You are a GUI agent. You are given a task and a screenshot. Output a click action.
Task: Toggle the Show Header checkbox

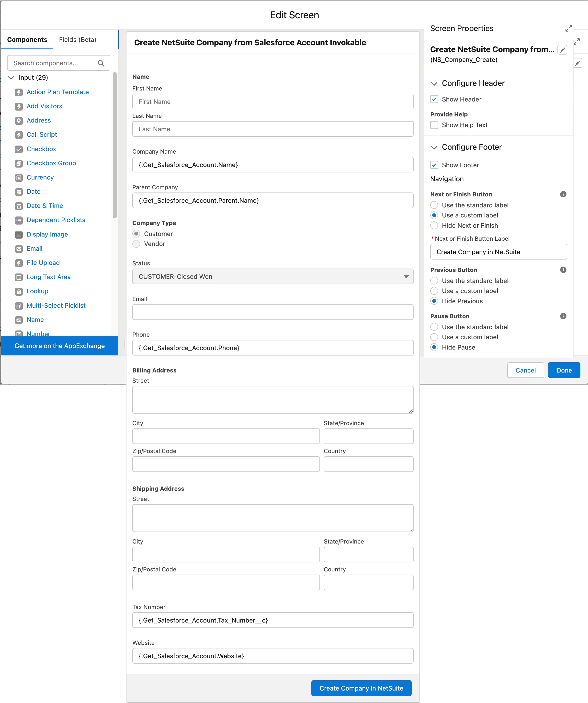[x=434, y=99]
